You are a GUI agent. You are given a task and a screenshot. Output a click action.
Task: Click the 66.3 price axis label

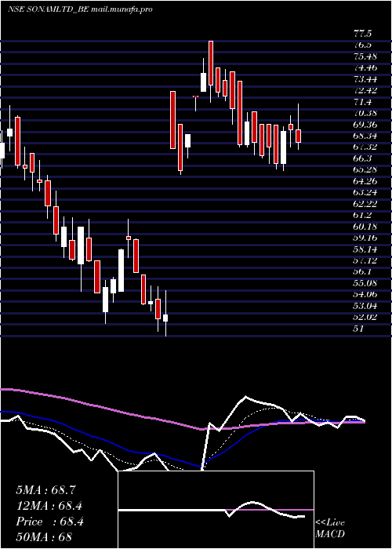362,158
